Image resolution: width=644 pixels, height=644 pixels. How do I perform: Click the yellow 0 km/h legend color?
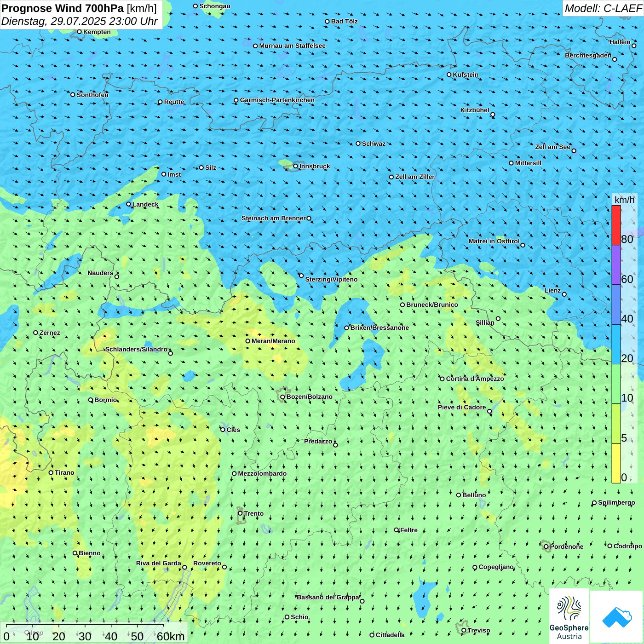point(616,463)
